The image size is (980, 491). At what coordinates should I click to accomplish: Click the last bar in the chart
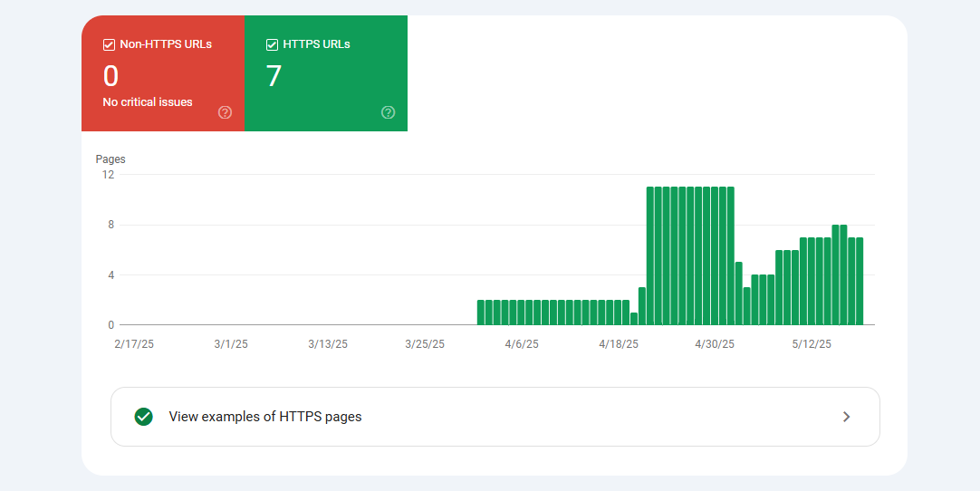[860, 282]
